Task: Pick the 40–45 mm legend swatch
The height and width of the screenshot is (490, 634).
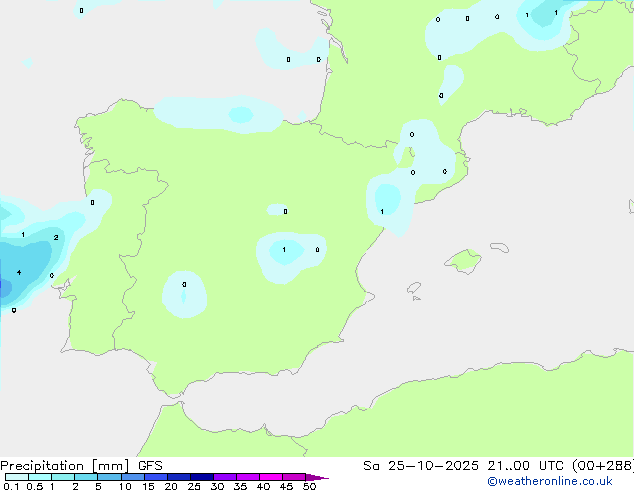Action: (271, 477)
